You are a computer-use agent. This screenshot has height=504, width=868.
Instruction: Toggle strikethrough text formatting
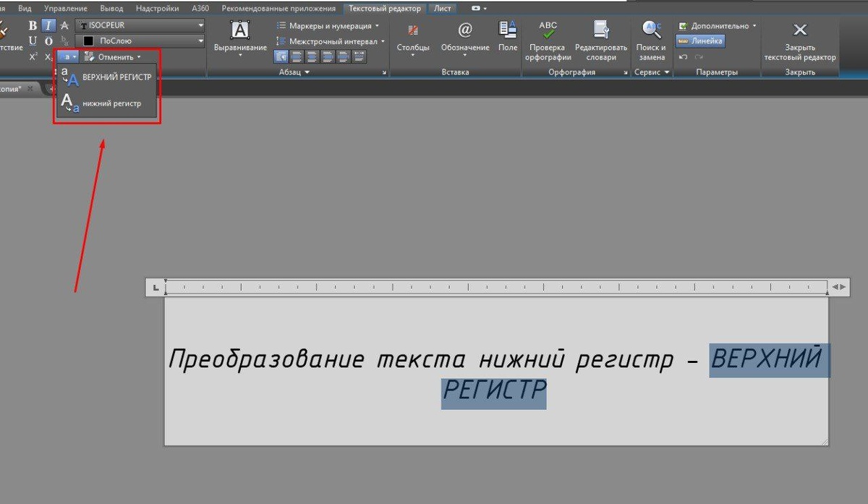pyautogui.click(x=65, y=25)
